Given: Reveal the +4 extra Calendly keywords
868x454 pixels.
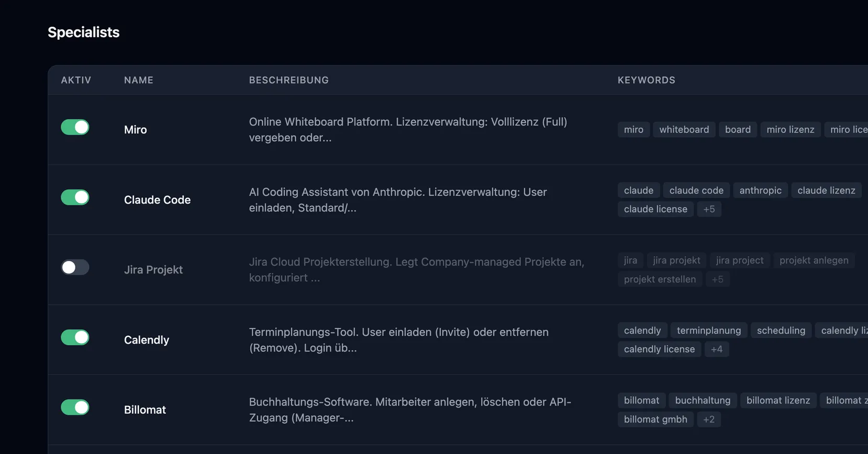Looking at the screenshot, I should [717, 349].
